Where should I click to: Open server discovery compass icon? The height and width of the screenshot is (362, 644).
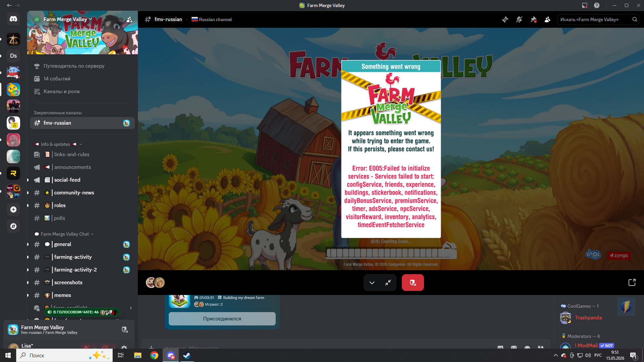click(x=13, y=226)
